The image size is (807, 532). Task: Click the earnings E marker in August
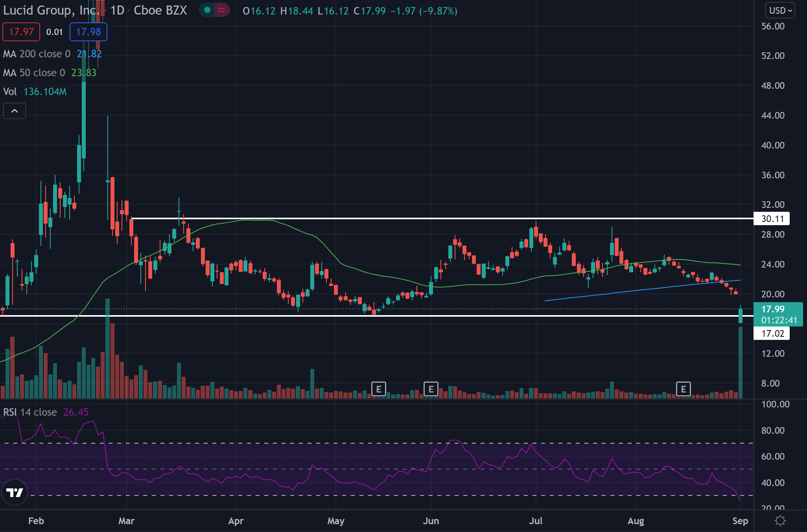click(x=684, y=389)
